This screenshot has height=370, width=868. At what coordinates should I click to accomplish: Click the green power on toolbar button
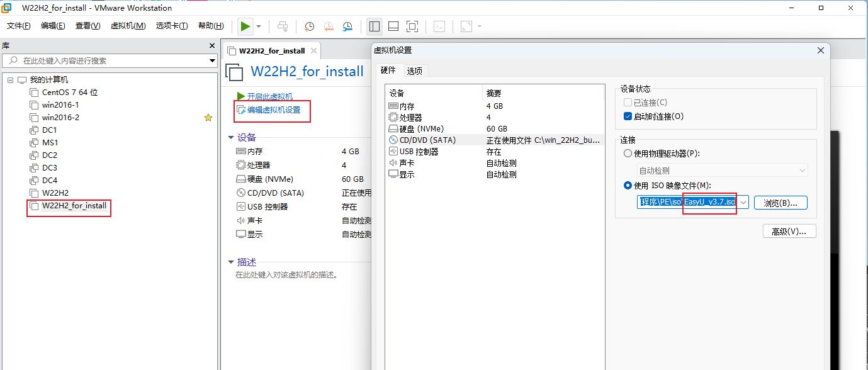pyautogui.click(x=245, y=26)
